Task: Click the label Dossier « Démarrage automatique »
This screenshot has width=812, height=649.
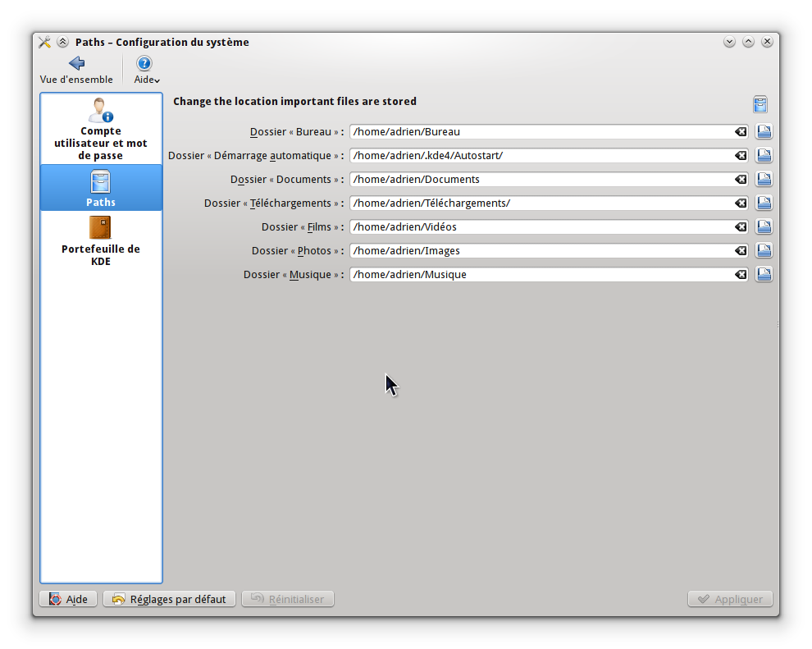Action: point(256,155)
